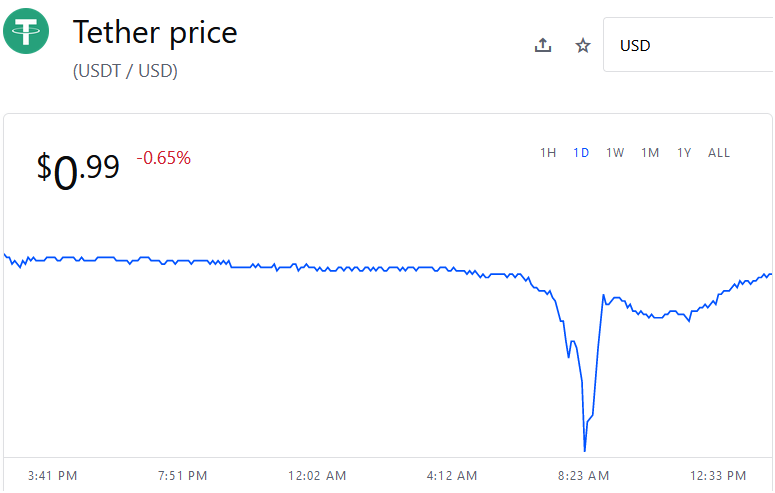Click the -0.65% price change indicator
Image resolution: width=775 pixels, height=493 pixels.
pyautogui.click(x=164, y=158)
